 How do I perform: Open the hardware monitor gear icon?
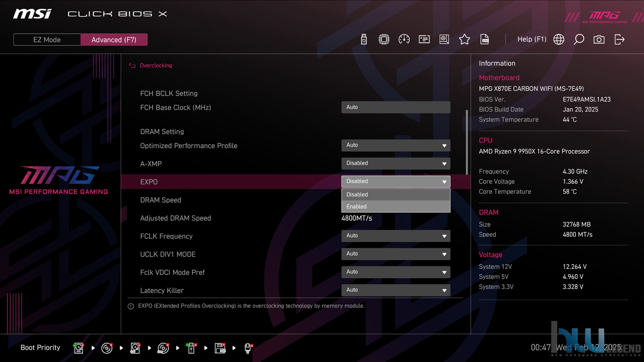[x=444, y=39]
